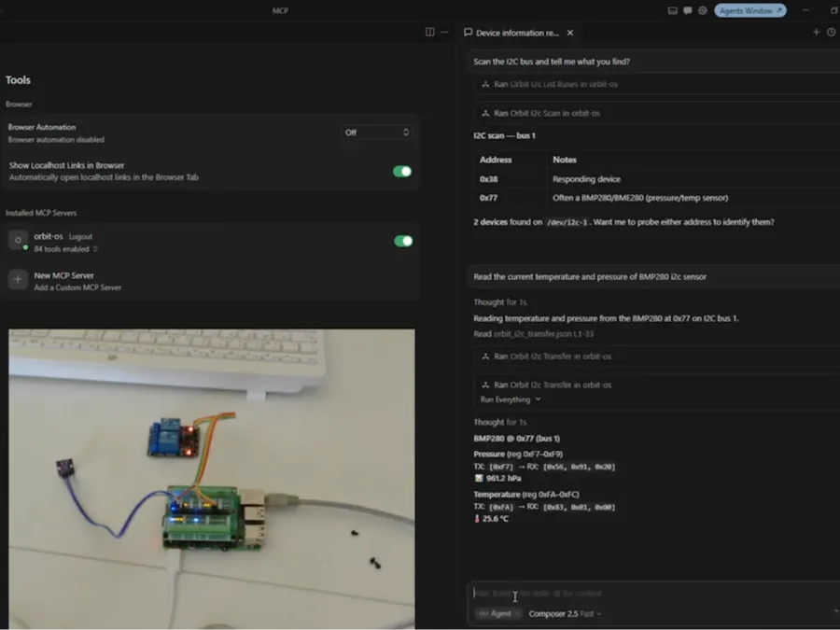Toggle Show Localhost Links in Browser
Viewport: 840px width, 630px height.
(402, 172)
